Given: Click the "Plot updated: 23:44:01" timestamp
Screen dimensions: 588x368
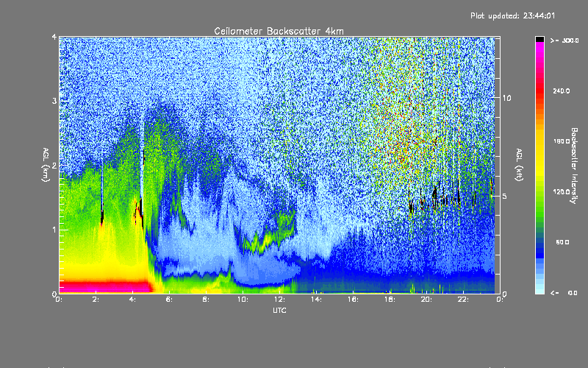Looking at the screenshot, I should (512, 15).
